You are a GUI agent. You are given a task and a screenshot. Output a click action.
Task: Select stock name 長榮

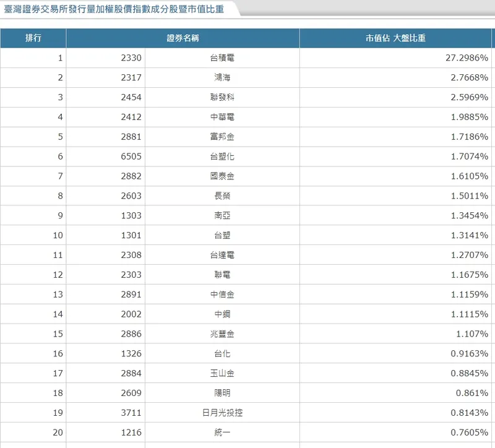click(x=222, y=196)
